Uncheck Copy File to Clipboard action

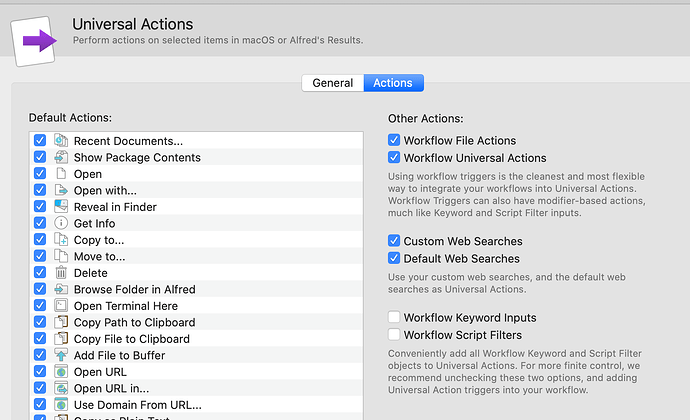tap(40, 339)
